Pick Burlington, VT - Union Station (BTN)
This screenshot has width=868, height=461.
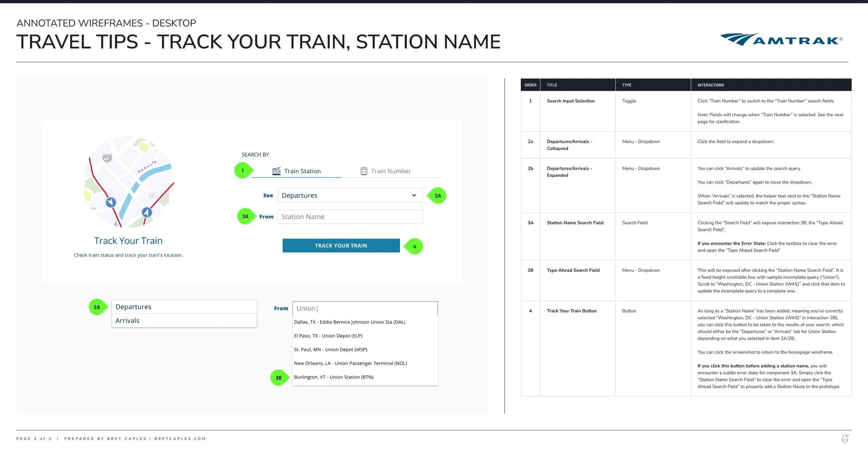point(334,377)
